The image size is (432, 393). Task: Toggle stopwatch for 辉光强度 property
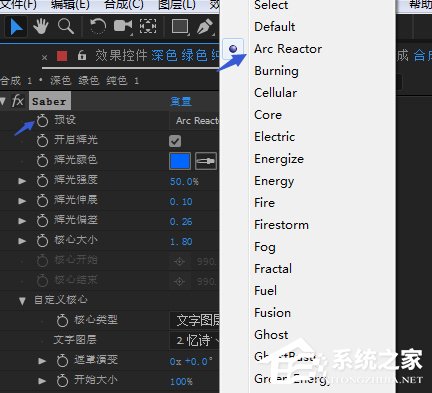click(42, 180)
